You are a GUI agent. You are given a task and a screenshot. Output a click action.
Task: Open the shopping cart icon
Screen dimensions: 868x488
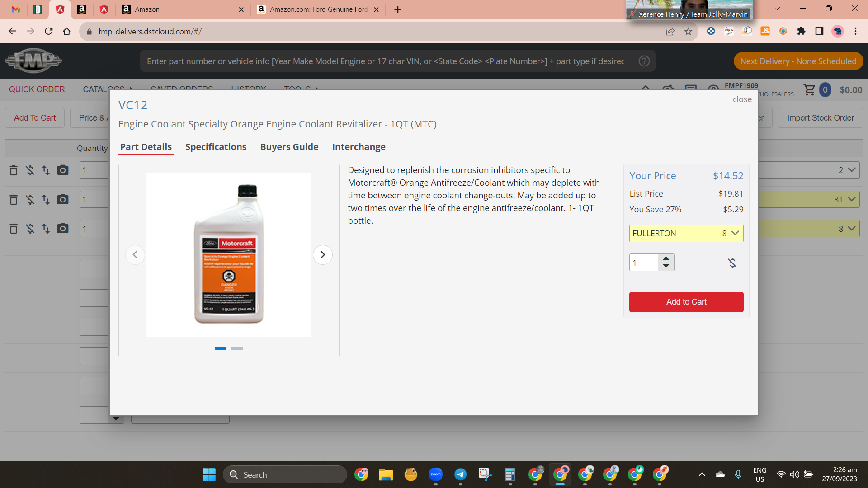click(x=809, y=90)
